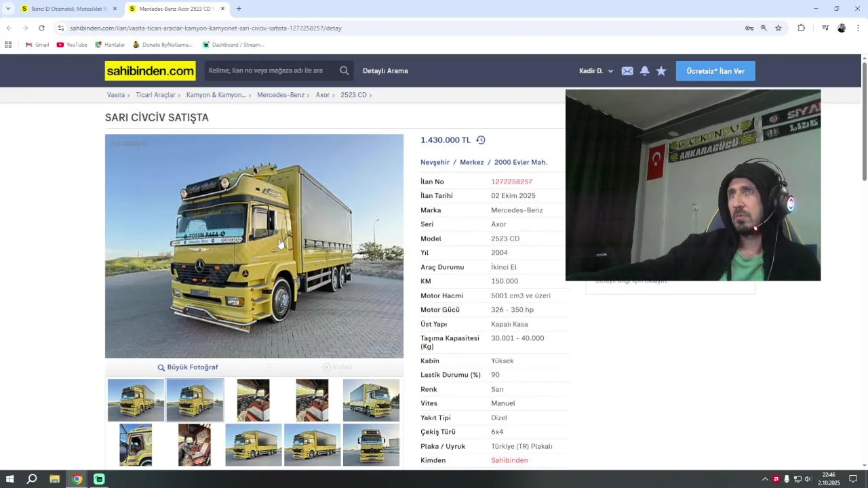Select the Mercedes-Benz Axor 2523 tab
Screen dimensions: 868x488
coord(175,9)
